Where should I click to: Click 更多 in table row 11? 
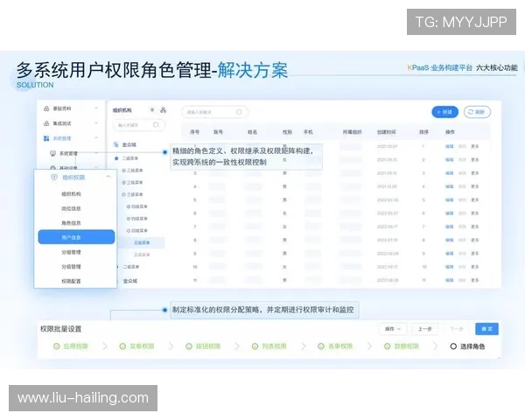pyautogui.click(x=475, y=280)
